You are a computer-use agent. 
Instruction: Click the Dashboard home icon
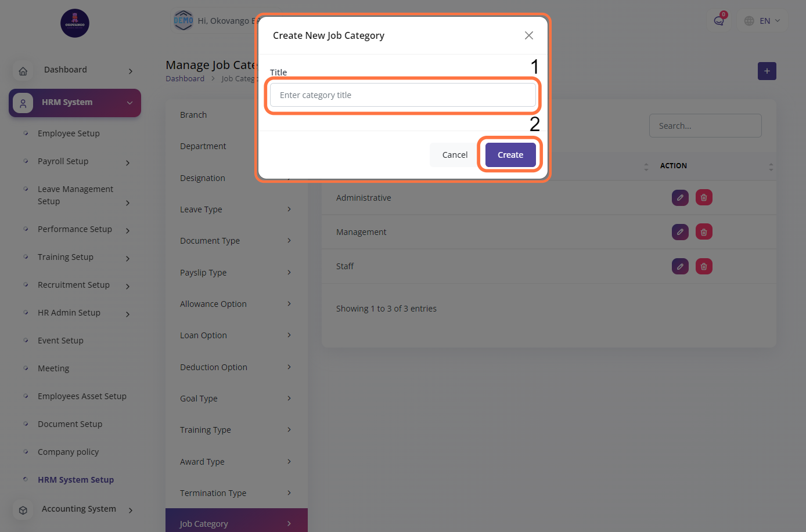[23, 71]
